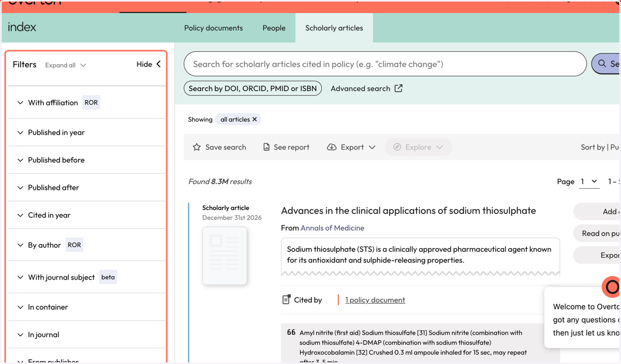Open the Explore dropdown chevron

439,147
